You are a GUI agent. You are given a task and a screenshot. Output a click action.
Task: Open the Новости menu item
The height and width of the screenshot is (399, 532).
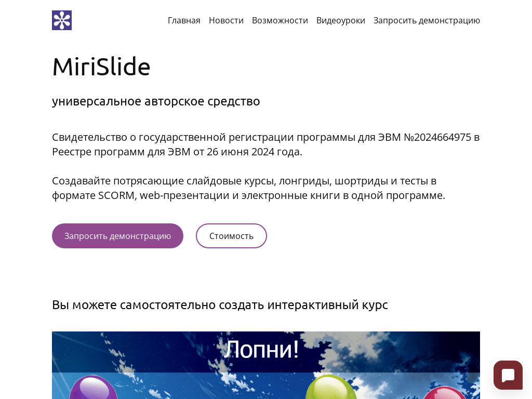point(226,20)
